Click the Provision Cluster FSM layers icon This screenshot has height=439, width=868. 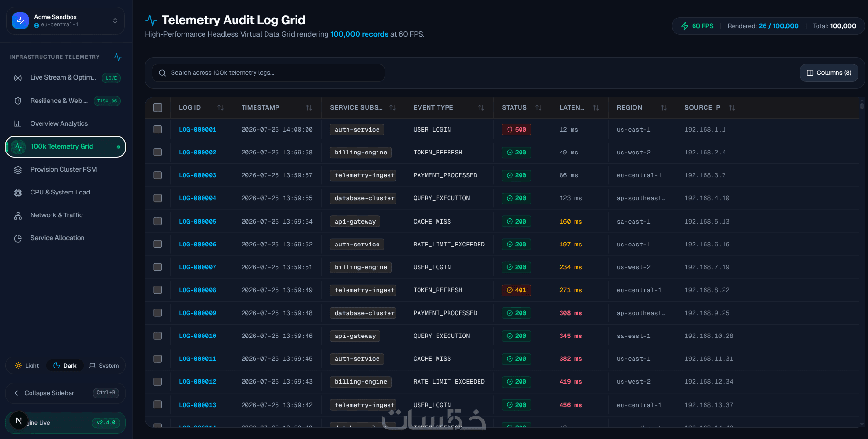click(18, 170)
